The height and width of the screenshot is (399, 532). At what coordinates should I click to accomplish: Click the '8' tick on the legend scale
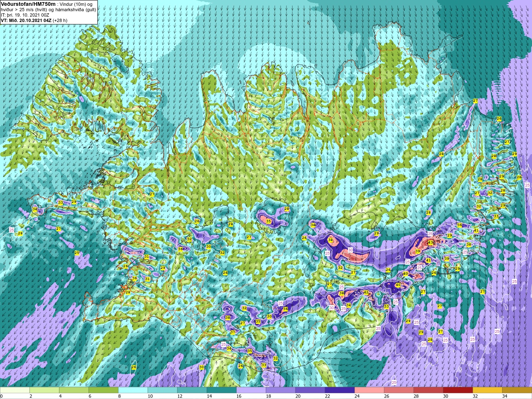pos(120,396)
